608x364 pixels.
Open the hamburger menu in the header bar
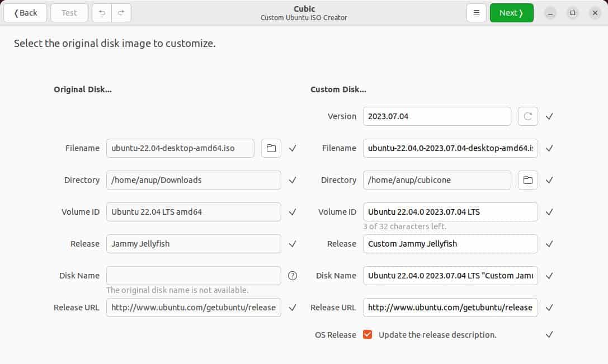[x=477, y=12]
